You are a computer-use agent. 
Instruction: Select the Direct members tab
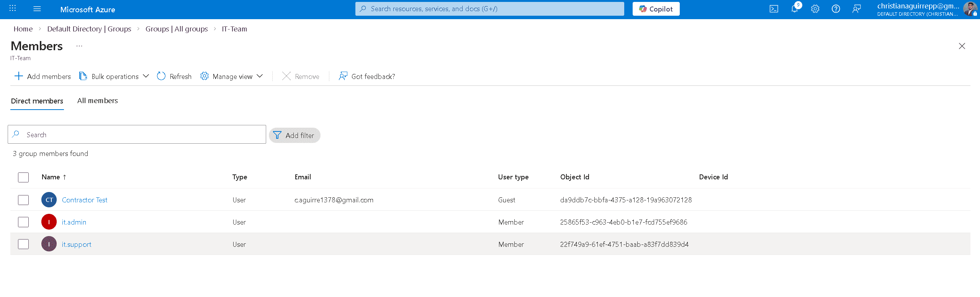click(x=37, y=101)
